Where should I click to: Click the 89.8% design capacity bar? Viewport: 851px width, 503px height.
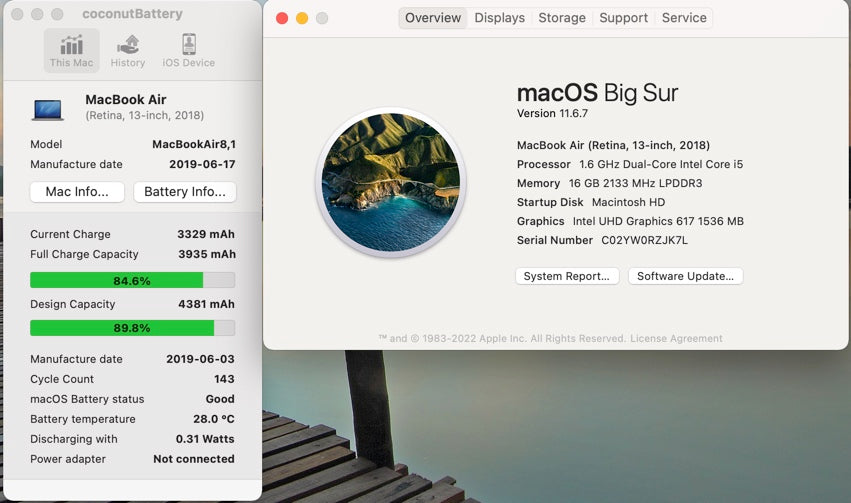click(132, 328)
